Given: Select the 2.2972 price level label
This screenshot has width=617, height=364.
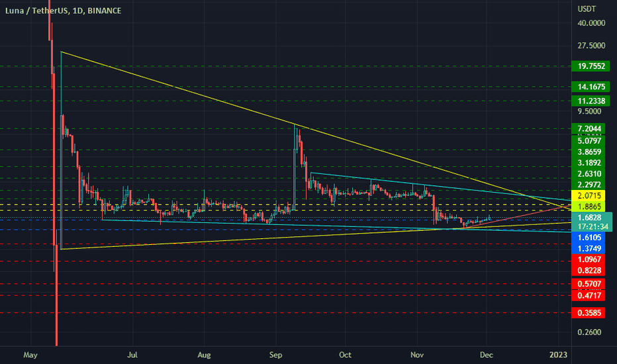Looking at the screenshot, I should (x=589, y=185).
